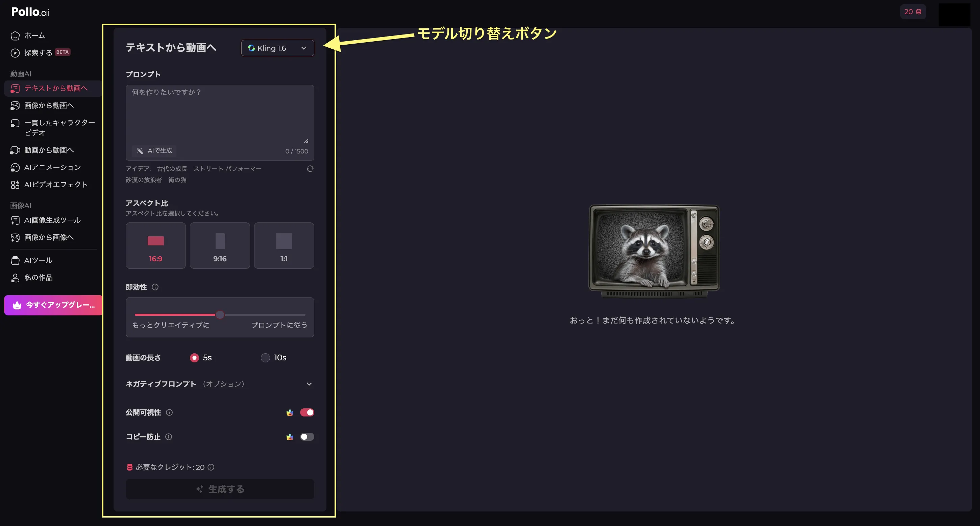Click the BETA badge next to 探索する

63,52
